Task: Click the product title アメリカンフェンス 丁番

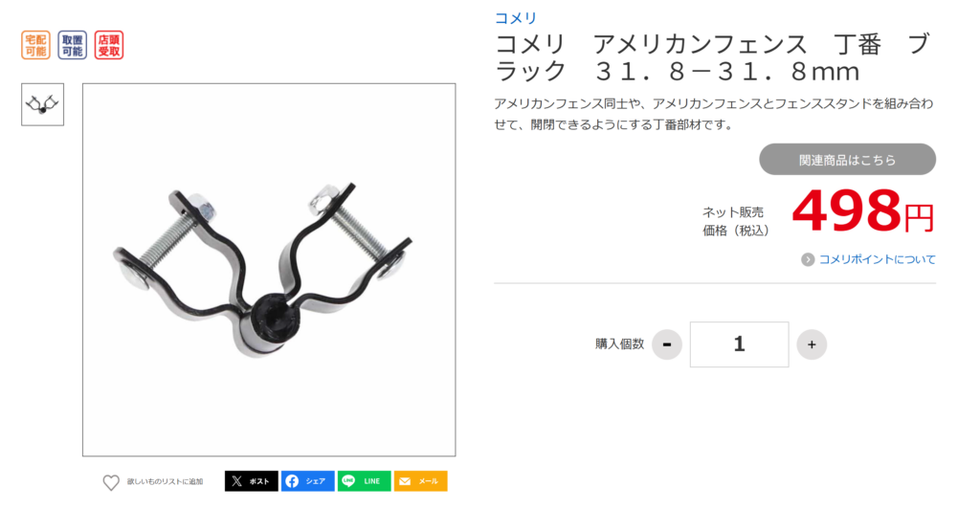Action: coord(712,57)
